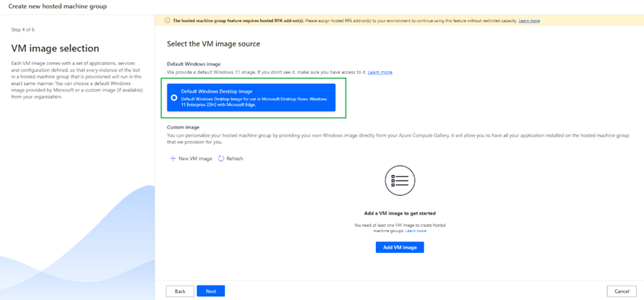Screen dimensions: 644x300
Task: Click the Custom image section heading
Action: [x=183, y=127]
